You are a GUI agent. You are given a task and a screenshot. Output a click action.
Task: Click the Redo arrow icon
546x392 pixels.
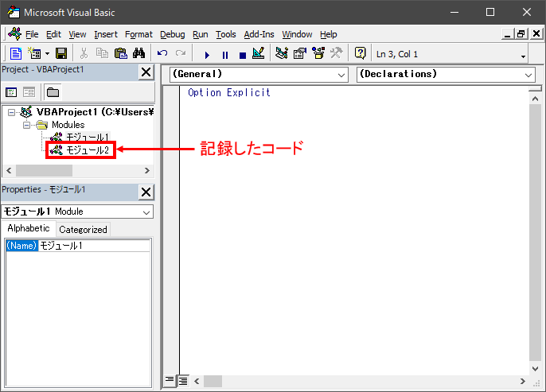tap(181, 53)
